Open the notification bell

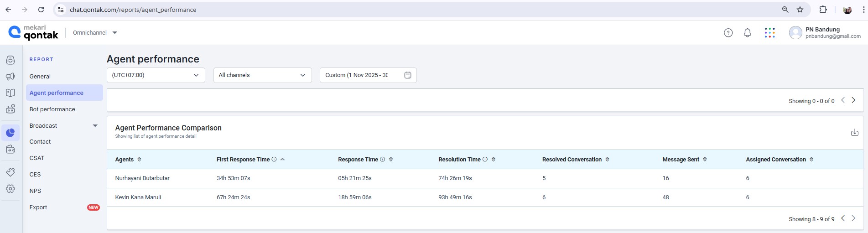[747, 33]
